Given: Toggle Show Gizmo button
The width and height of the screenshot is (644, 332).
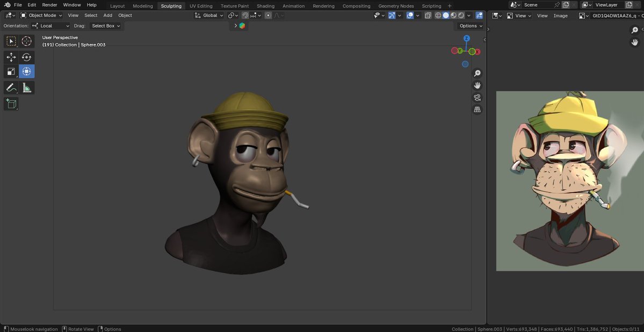Looking at the screenshot, I should coord(392,15).
